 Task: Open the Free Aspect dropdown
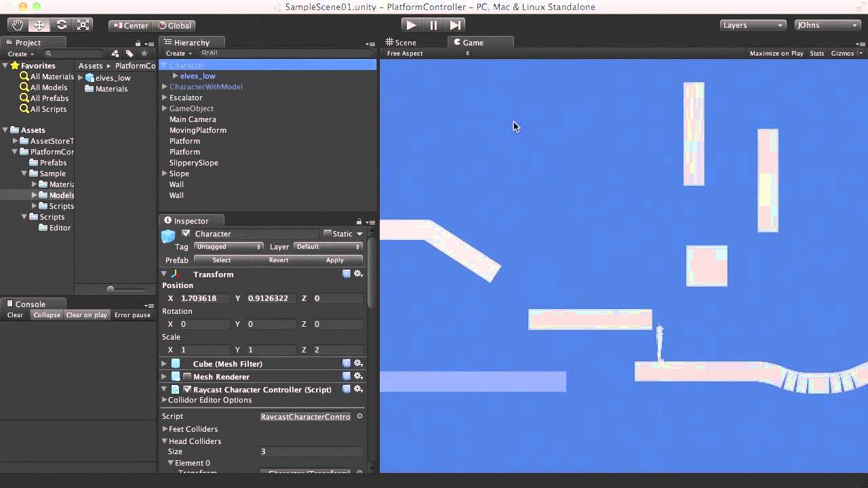pyautogui.click(x=427, y=54)
